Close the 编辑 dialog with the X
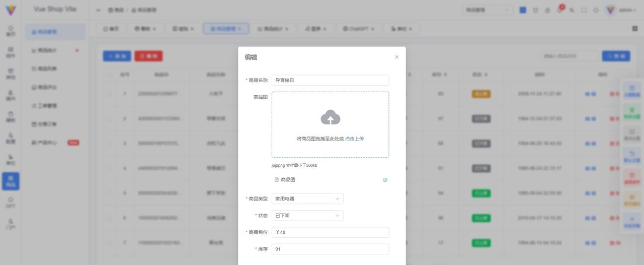Screen dimensions: 644x265 pos(396,57)
